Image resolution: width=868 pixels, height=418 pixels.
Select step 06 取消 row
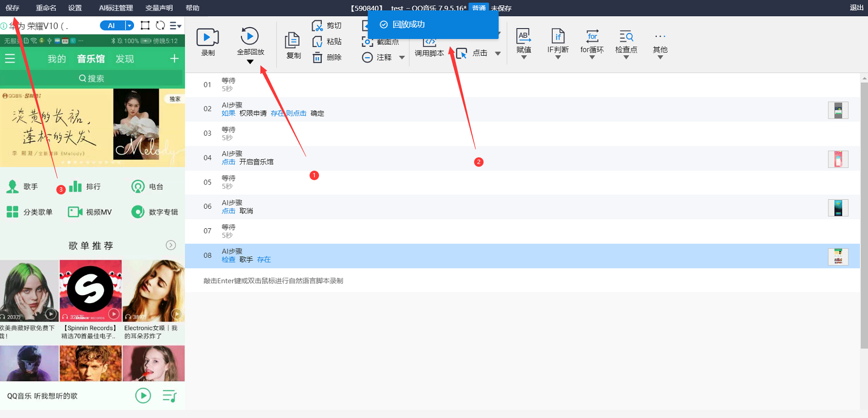[x=522, y=207]
